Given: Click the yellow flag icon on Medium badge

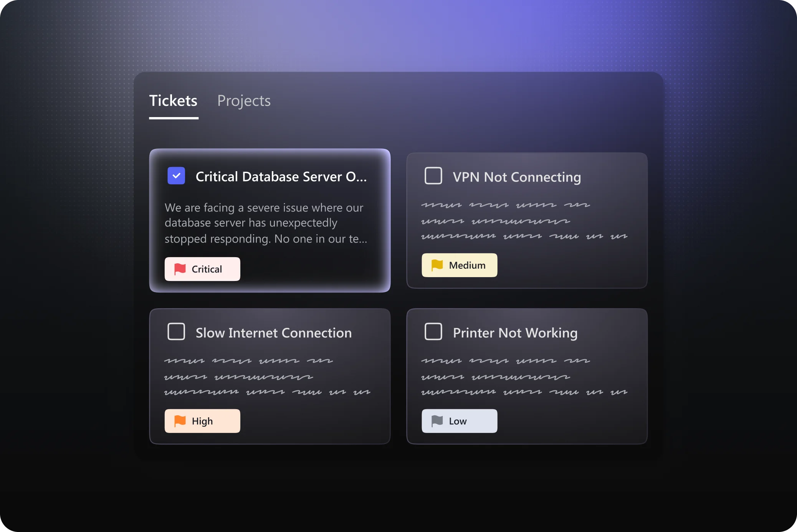Looking at the screenshot, I should point(437,265).
